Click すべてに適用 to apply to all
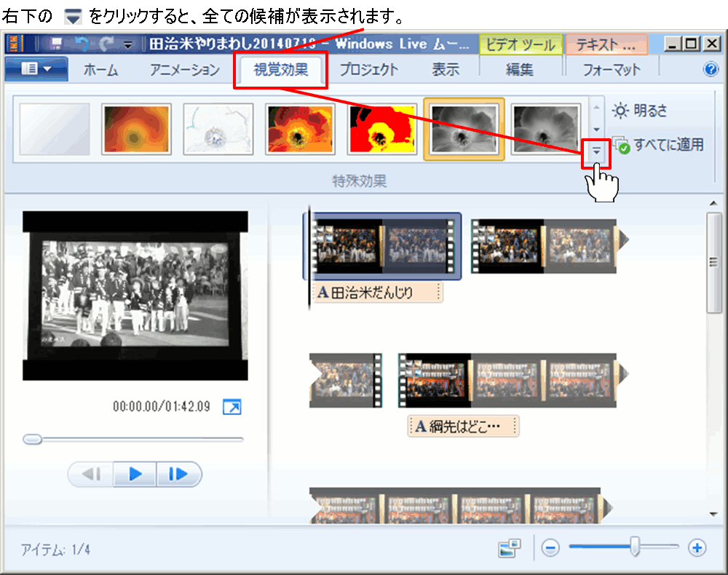The width and height of the screenshot is (728, 575). point(660,145)
